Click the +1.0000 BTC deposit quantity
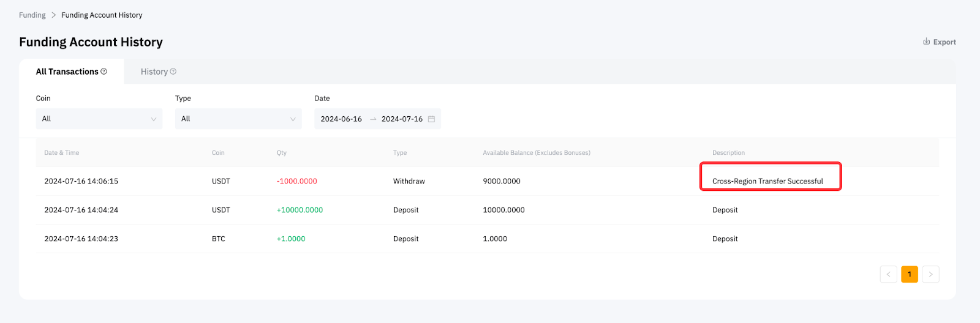Image resolution: width=980 pixels, height=323 pixels. click(291, 239)
